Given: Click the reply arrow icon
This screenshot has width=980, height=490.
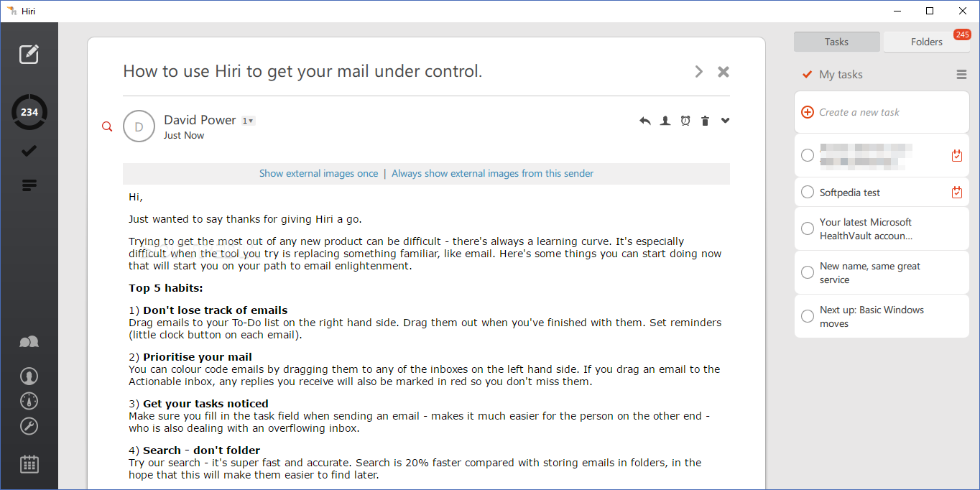Looking at the screenshot, I should point(644,121).
